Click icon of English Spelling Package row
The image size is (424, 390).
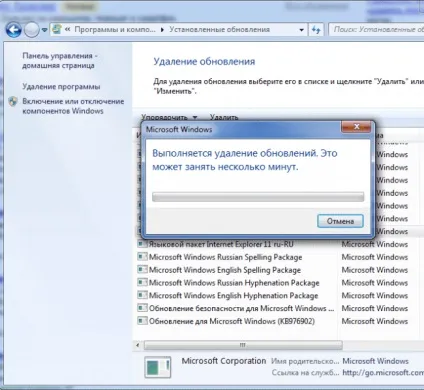coord(142,269)
